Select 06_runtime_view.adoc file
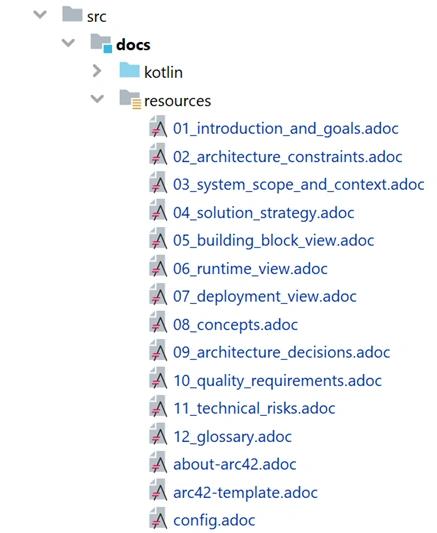 pyautogui.click(x=250, y=269)
